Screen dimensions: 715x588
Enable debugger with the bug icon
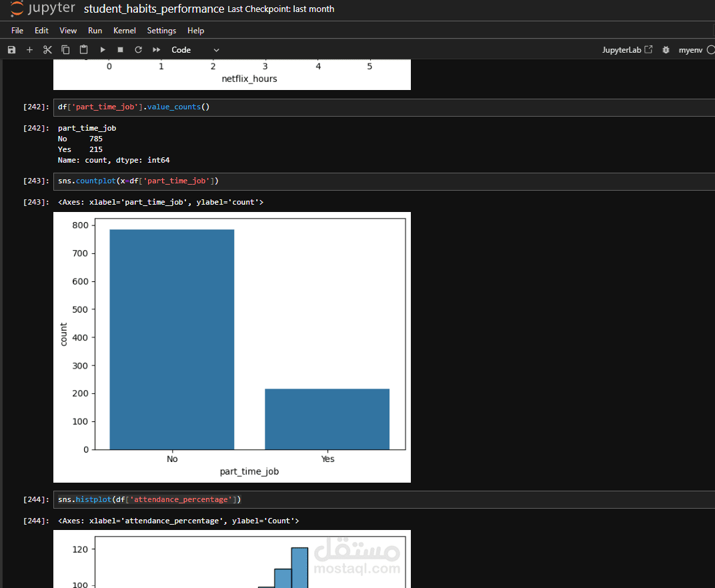[666, 50]
